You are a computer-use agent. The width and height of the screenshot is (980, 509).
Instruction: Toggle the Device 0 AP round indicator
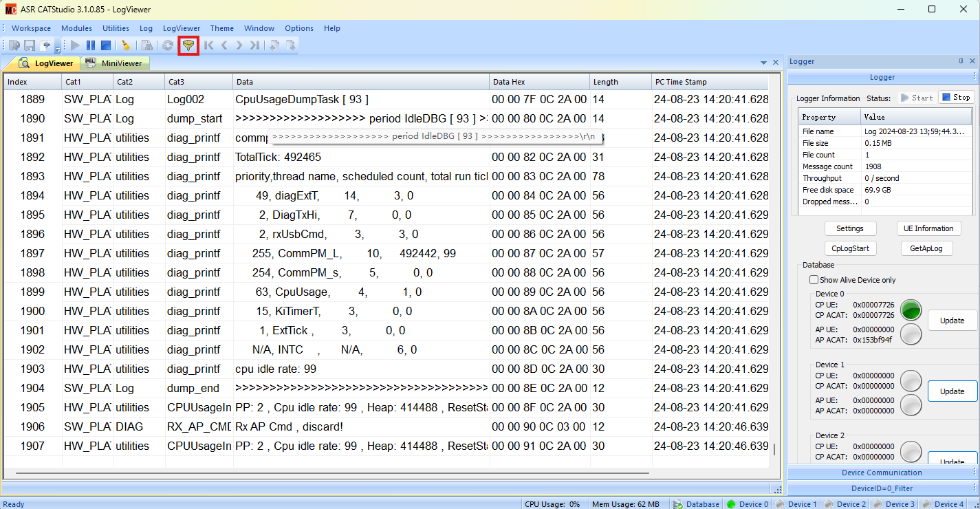click(911, 334)
